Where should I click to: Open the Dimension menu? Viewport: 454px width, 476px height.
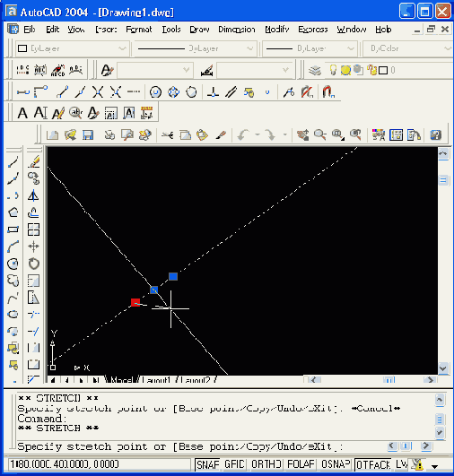237,30
